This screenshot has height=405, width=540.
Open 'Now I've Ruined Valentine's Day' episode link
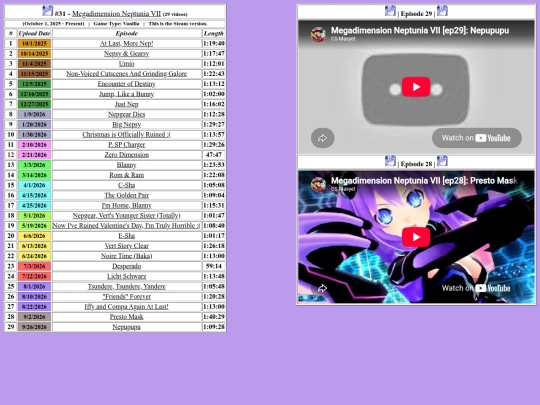click(x=126, y=226)
